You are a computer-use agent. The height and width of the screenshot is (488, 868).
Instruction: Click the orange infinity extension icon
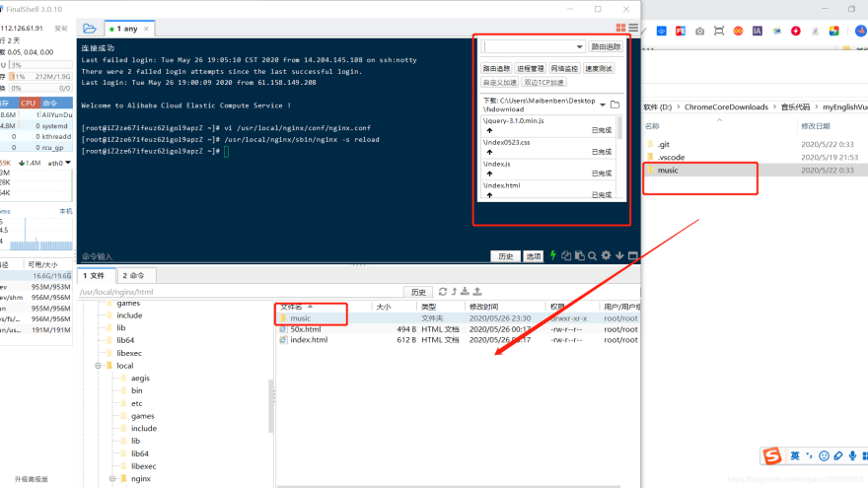738,31
